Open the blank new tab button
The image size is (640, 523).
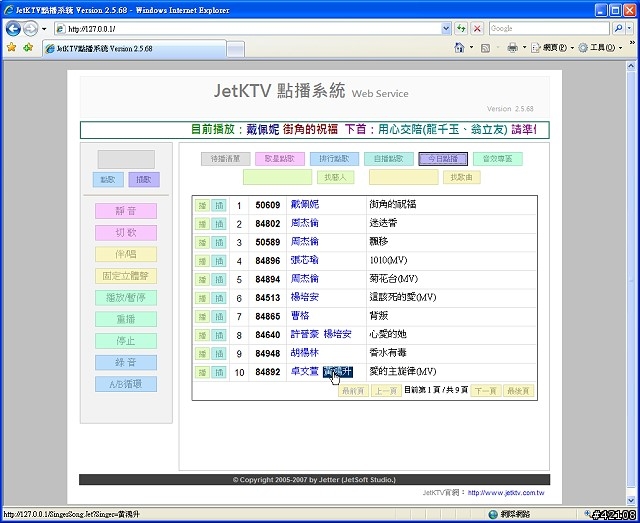(x=236, y=49)
